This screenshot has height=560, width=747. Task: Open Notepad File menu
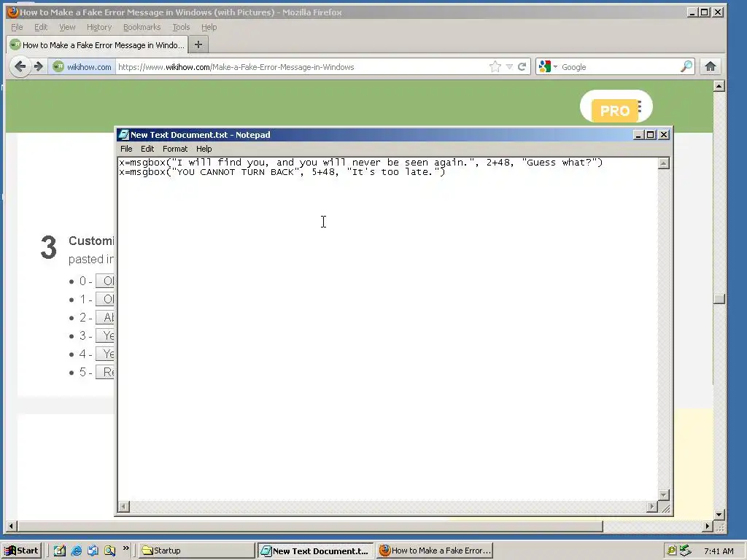(x=126, y=149)
